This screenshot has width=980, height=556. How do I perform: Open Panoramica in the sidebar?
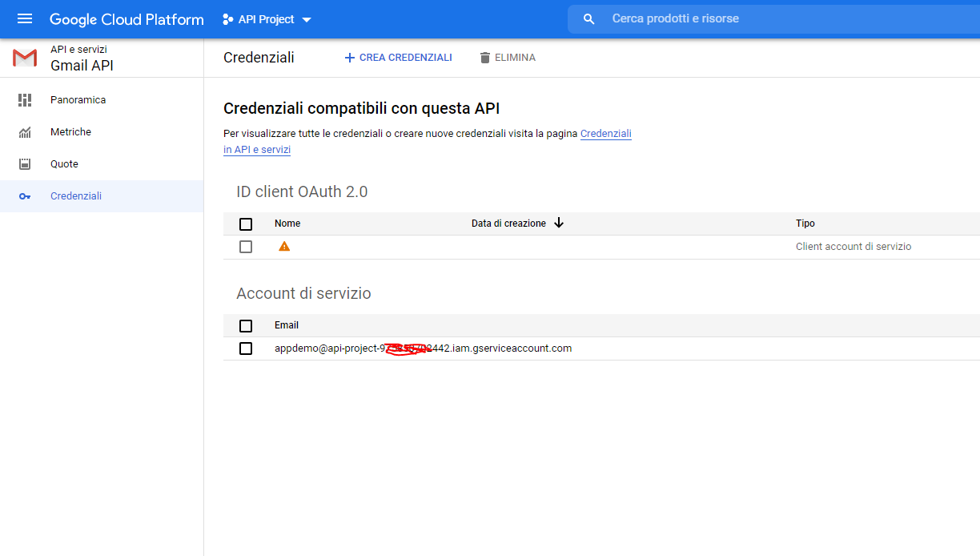(x=102, y=100)
